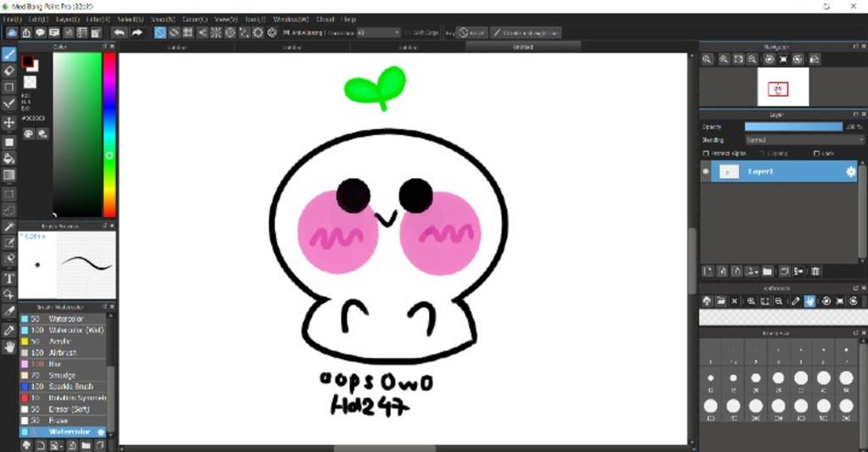Select the Watercolor (Wet) brush

62,330
